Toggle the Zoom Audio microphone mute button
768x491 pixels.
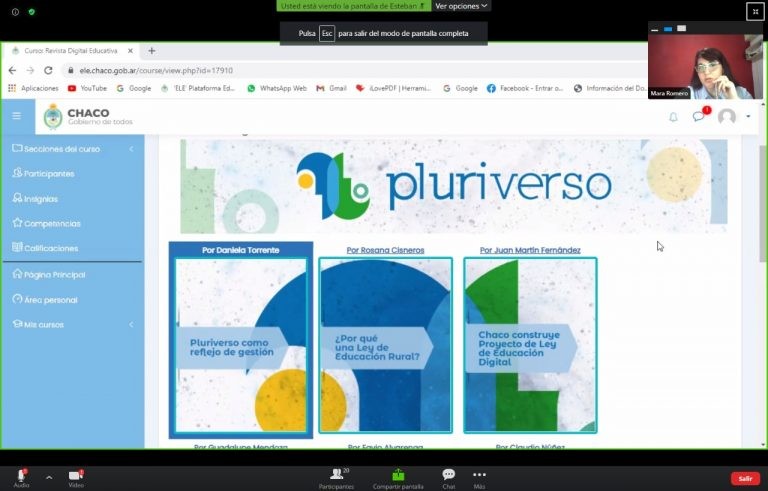(x=20, y=476)
